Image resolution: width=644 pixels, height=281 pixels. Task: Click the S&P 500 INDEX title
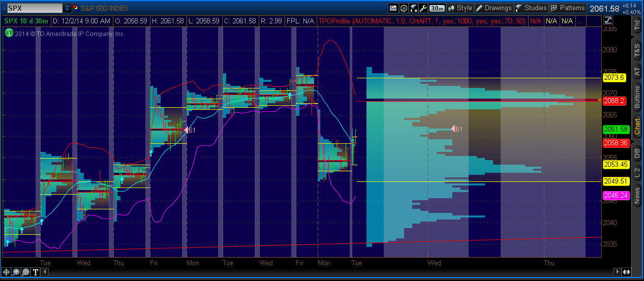(x=105, y=8)
